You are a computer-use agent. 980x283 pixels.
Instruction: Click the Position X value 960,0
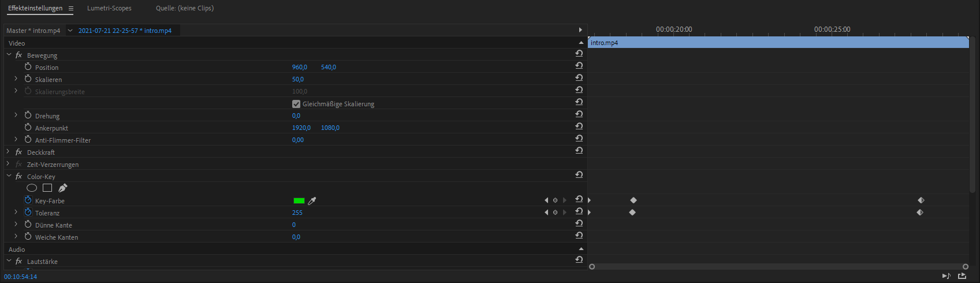point(299,67)
